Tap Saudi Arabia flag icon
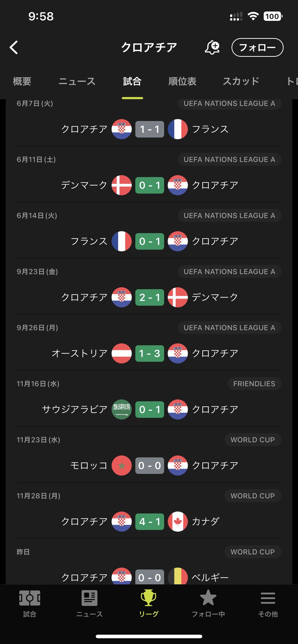The image size is (298, 644). click(122, 409)
